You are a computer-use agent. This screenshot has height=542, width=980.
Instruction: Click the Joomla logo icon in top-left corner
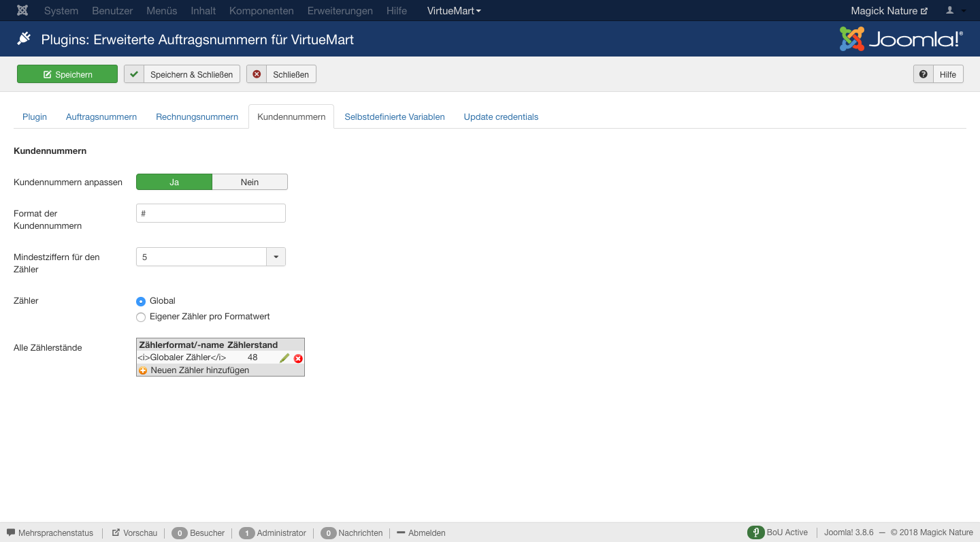(22, 11)
